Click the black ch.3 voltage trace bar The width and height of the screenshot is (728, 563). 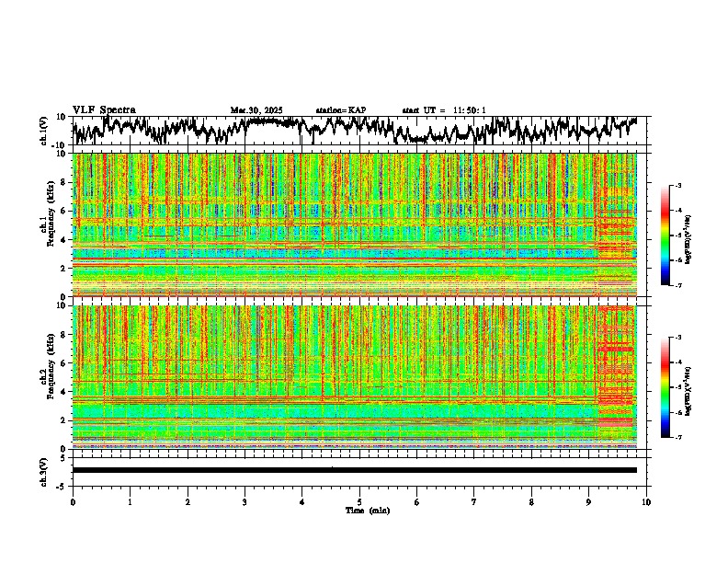click(355, 470)
